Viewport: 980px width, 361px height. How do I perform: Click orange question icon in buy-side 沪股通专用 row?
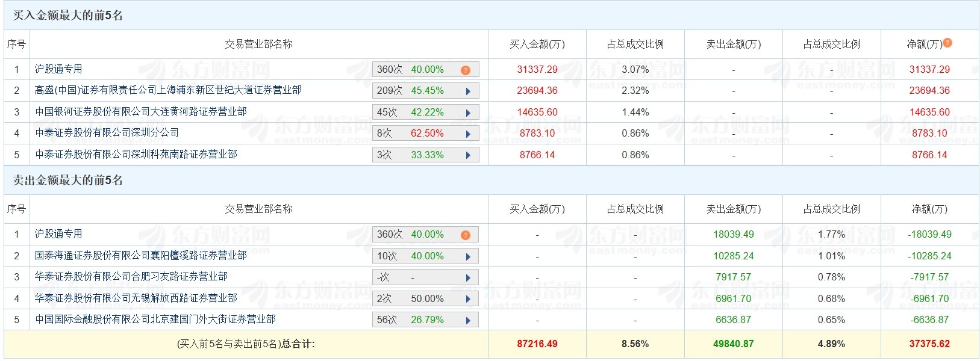pos(465,70)
